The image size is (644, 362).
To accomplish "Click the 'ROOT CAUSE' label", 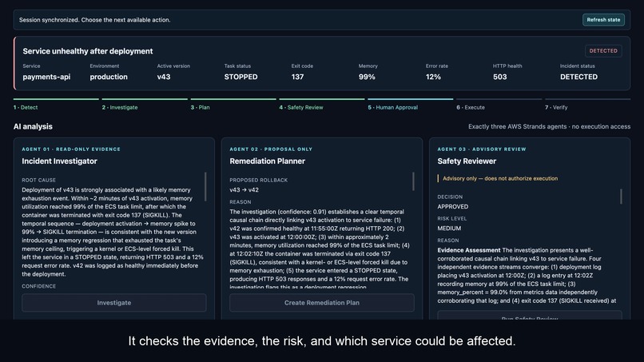I will (x=38, y=180).
